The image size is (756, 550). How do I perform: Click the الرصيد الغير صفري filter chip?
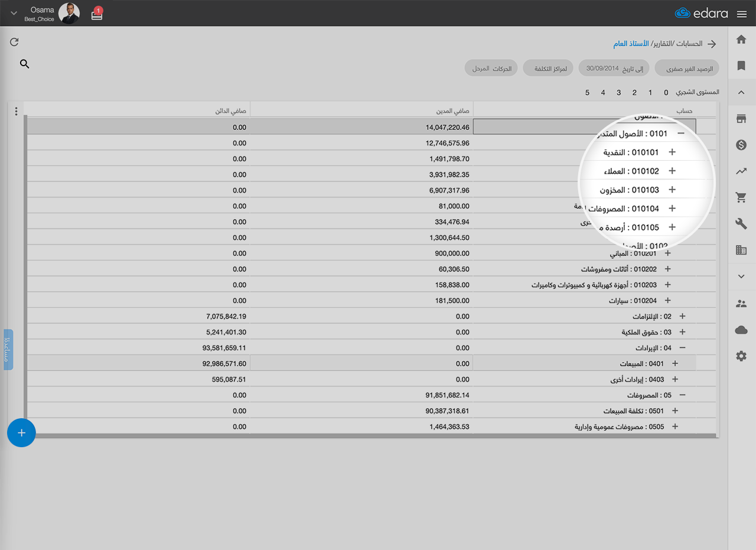[x=689, y=69]
